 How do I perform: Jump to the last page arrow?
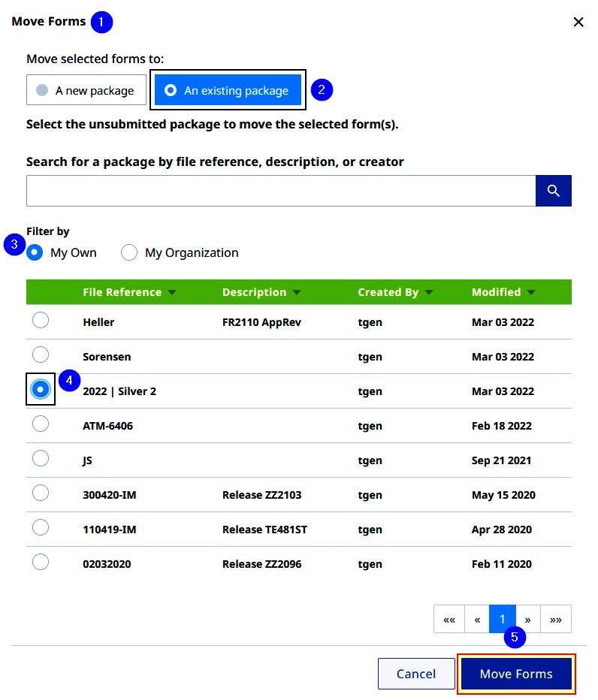coord(556,619)
